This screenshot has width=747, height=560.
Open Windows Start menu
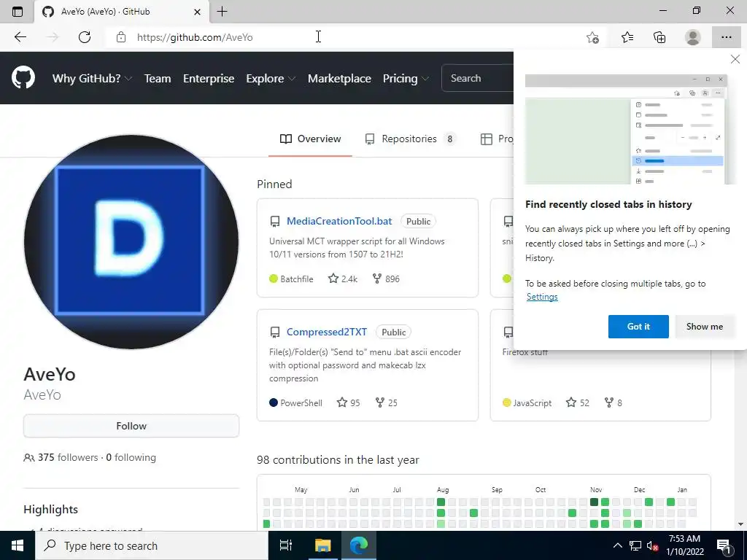18,545
